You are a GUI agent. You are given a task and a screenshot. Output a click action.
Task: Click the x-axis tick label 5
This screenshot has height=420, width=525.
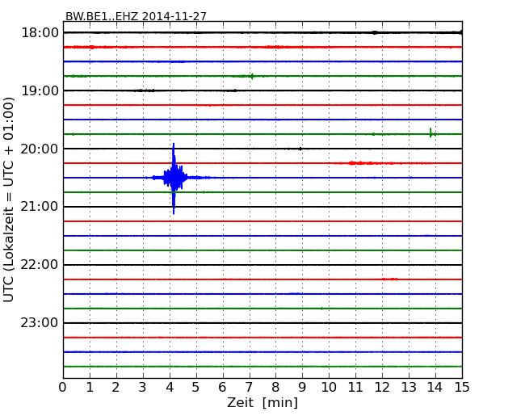(196, 388)
